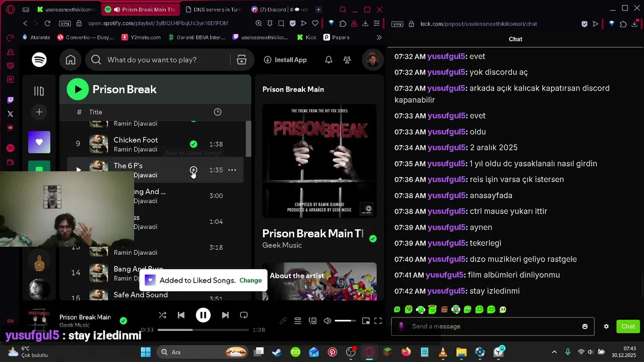Add The 6 P's to Liked Songs
The image size is (644, 362).
tap(193, 170)
